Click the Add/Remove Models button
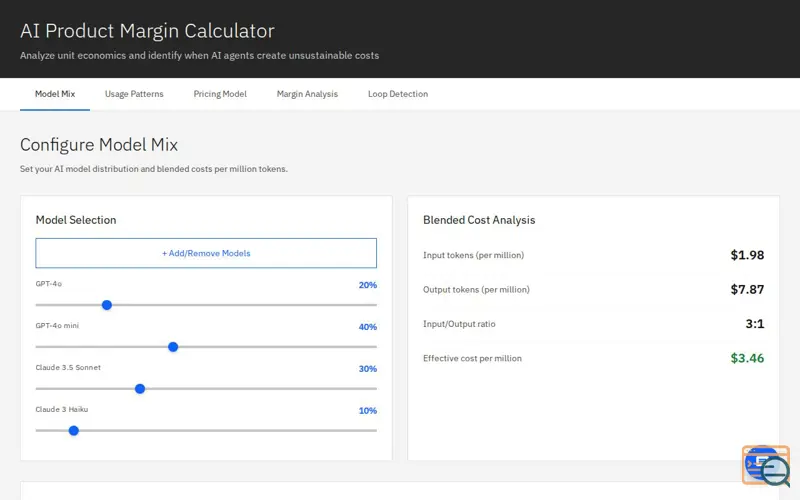 [206, 253]
